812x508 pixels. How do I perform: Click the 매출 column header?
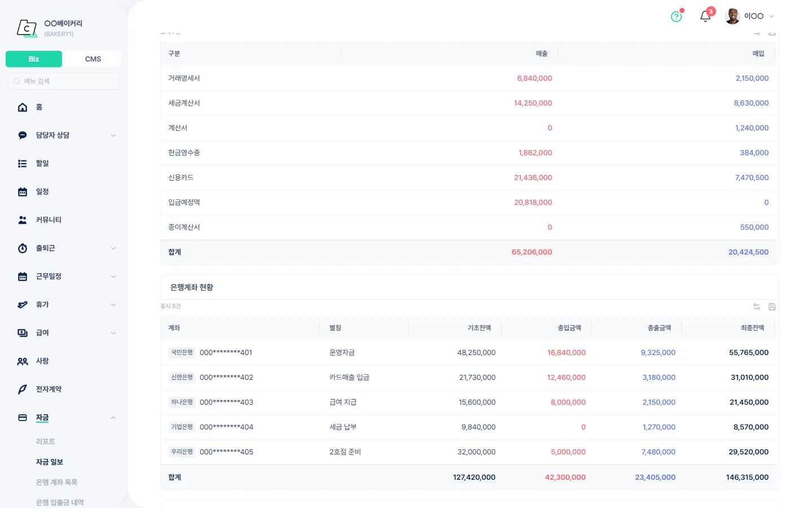pyautogui.click(x=542, y=54)
